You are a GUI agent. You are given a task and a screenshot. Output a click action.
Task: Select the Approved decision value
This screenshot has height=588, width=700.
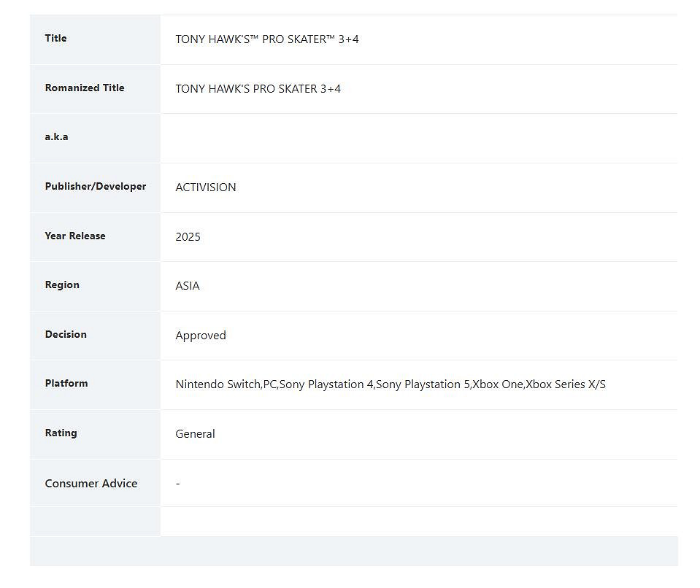click(x=201, y=336)
